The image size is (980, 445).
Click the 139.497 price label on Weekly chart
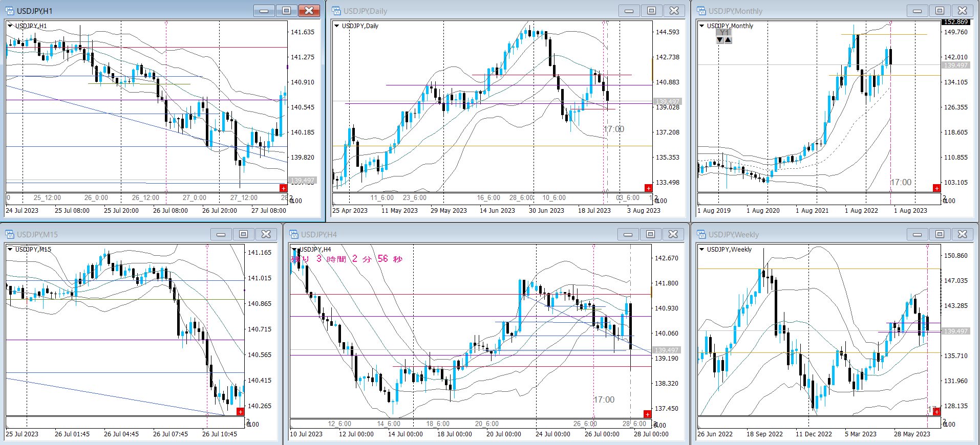point(955,331)
